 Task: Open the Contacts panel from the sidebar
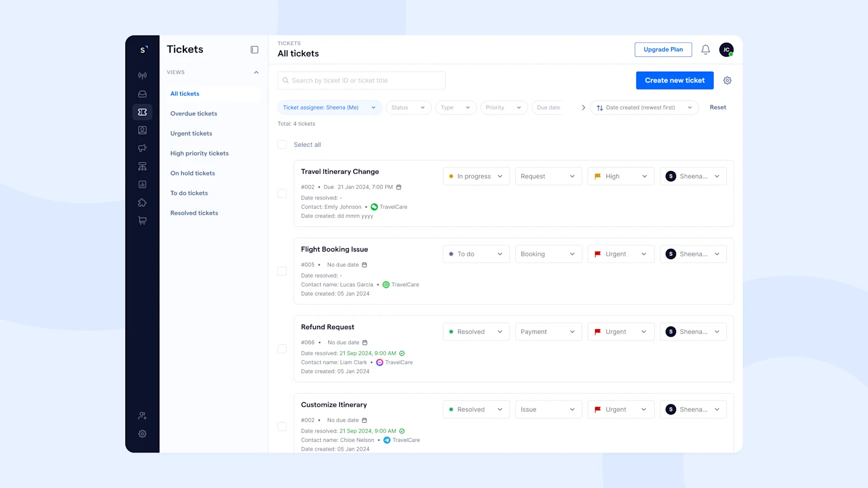(142, 130)
